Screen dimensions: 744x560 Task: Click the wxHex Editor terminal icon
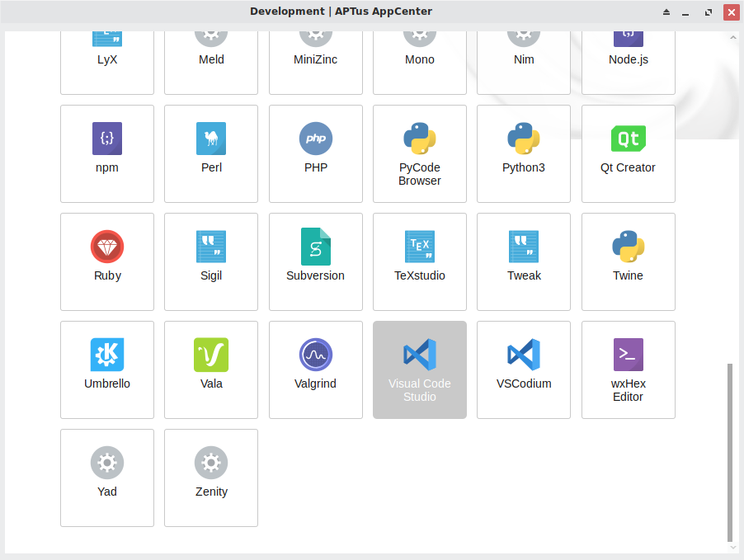(629, 355)
